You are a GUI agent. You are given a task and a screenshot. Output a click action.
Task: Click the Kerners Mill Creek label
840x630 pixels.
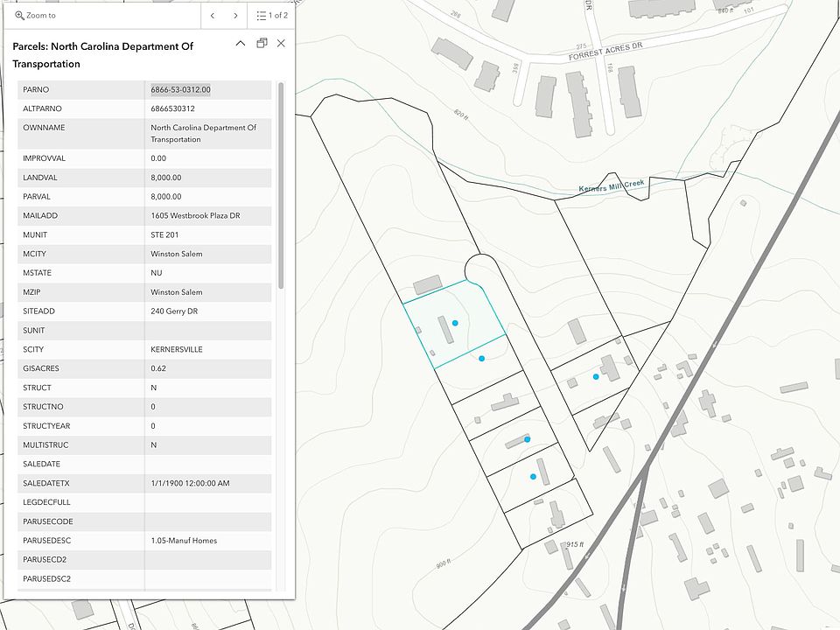click(x=612, y=185)
